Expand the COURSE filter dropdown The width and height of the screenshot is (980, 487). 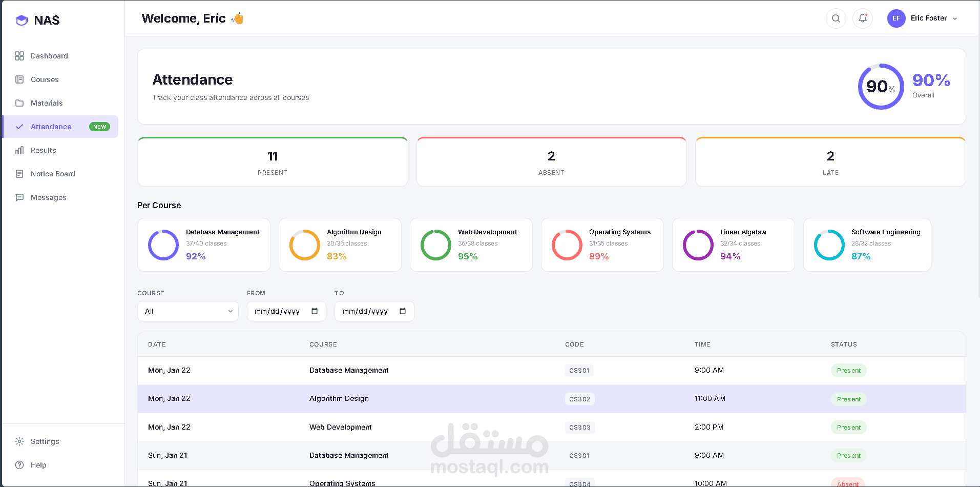pyautogui.click(x=188, y=311)
